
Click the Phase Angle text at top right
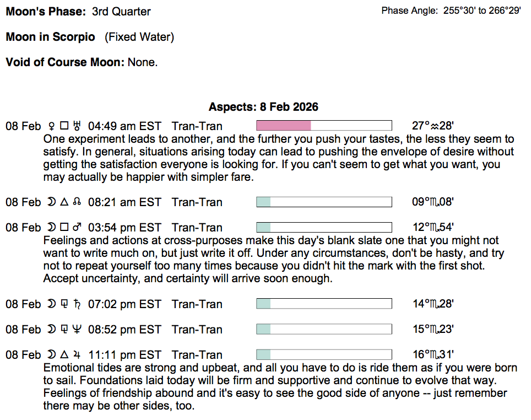point(451,10)
